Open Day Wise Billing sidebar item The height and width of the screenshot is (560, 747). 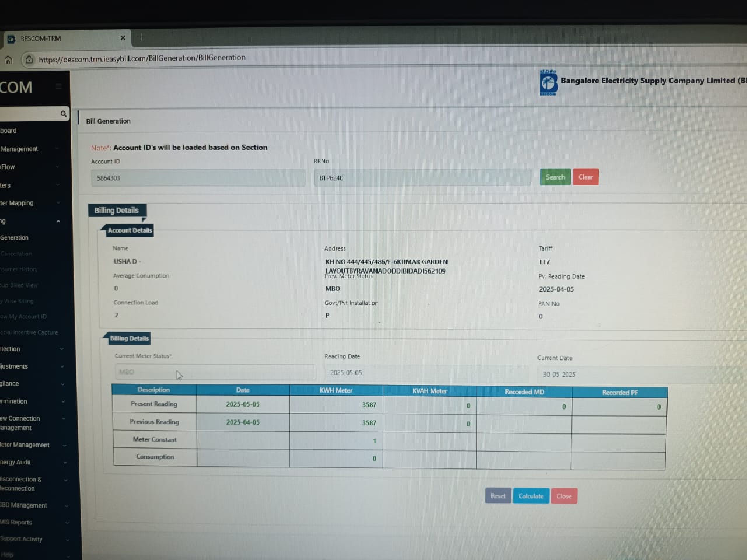tap(17, 301)
